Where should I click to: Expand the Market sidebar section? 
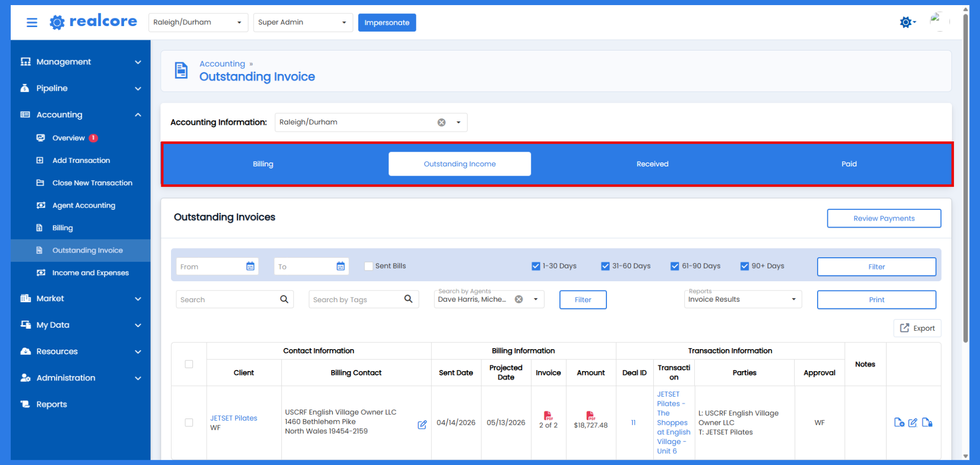point(81,299)
